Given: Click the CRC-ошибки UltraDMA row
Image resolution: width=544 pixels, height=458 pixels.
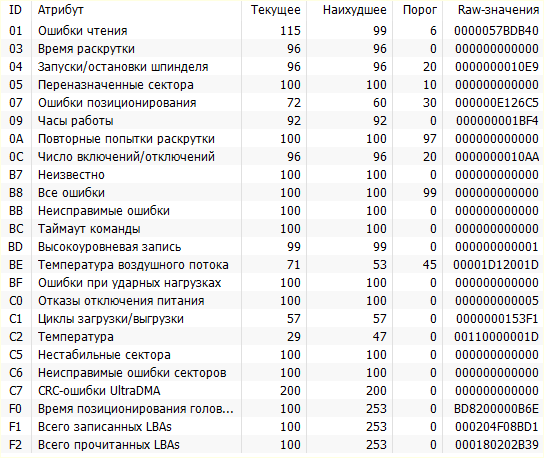Looking at the screenshot, I should 272,391.
